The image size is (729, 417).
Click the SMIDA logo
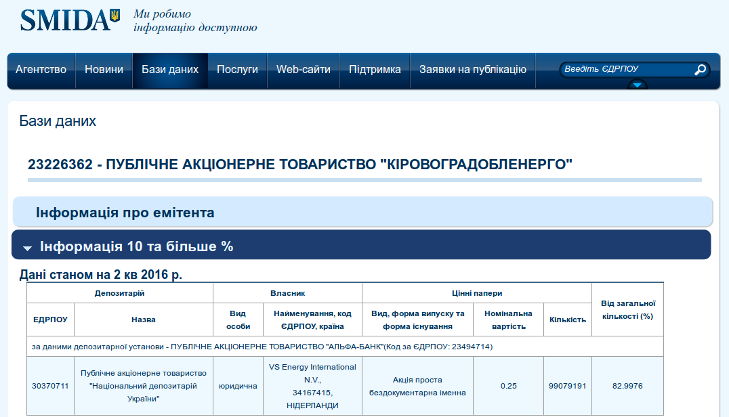tap(70, 20)
